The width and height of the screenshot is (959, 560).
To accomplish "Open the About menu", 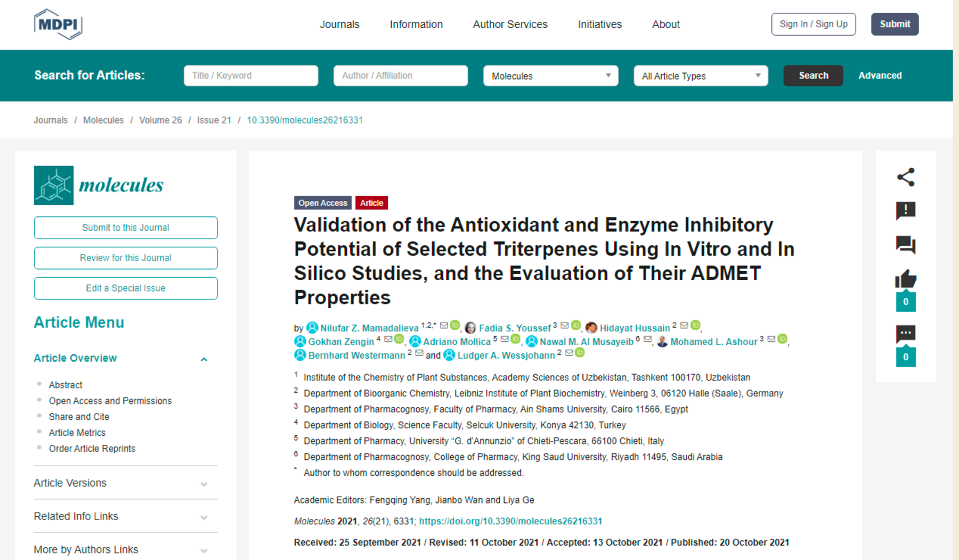I will pyautogui.click(x=666, y=25).
